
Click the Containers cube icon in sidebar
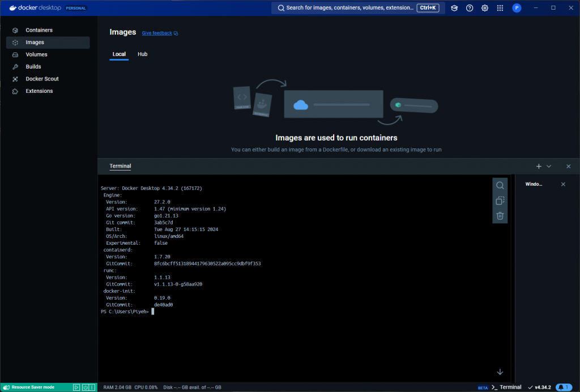coord(15,31)
